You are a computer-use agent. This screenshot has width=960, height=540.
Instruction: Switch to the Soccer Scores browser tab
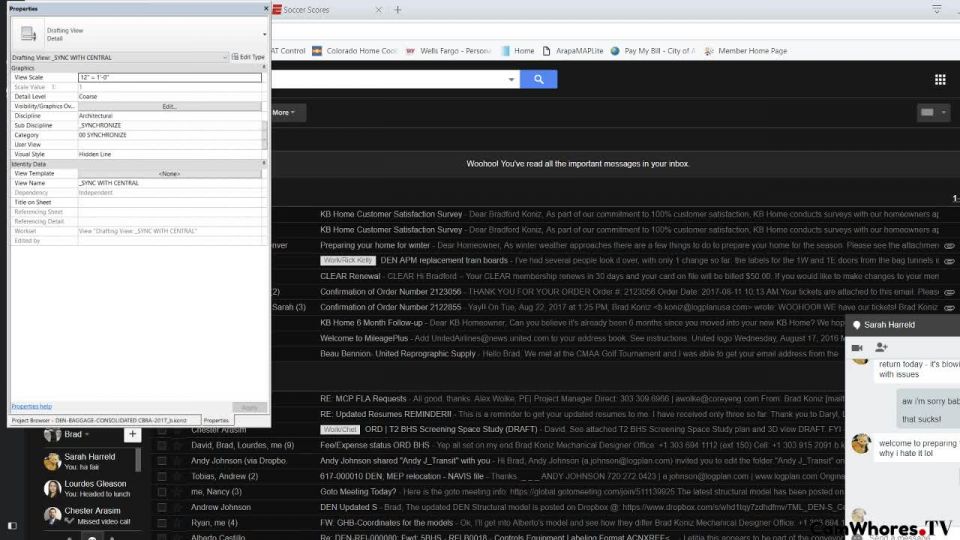coord(318,10)
